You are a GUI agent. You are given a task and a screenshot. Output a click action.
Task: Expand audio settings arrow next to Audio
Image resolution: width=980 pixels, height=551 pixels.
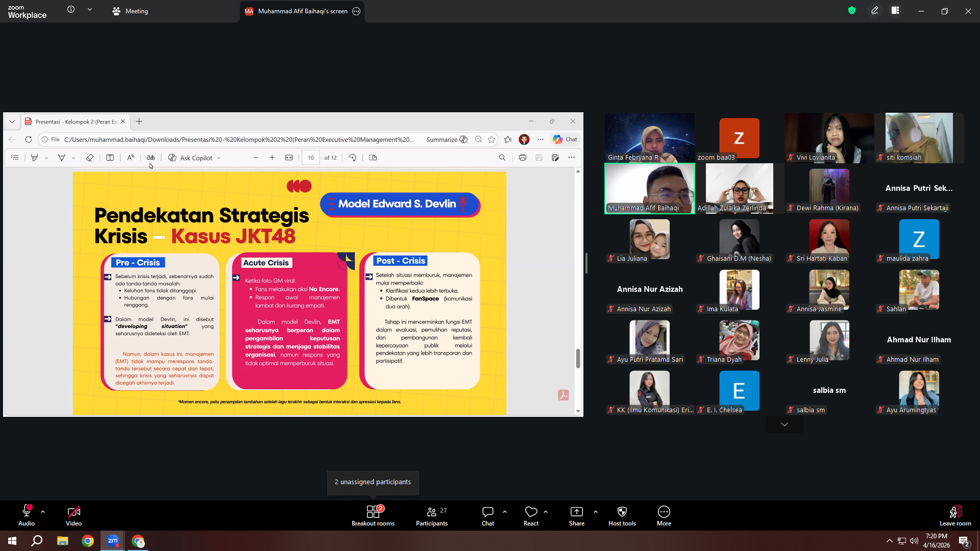43,511
